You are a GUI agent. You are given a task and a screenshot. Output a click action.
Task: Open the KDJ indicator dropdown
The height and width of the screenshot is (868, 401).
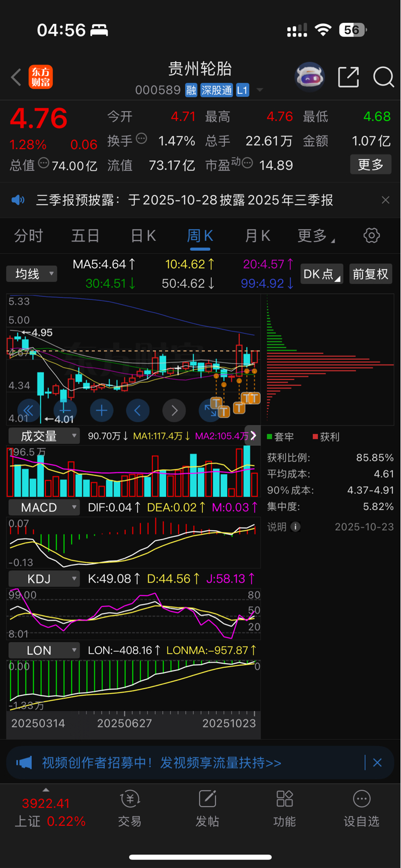pyautogui.click(x=44, y=579)
